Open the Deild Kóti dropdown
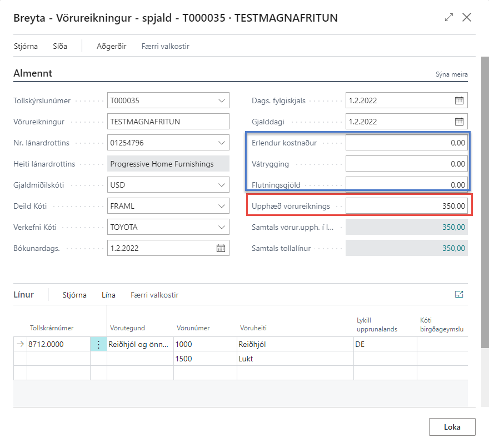Image resolution: width=489 pixels, height=448 pixels. click(x=221, y=206)
